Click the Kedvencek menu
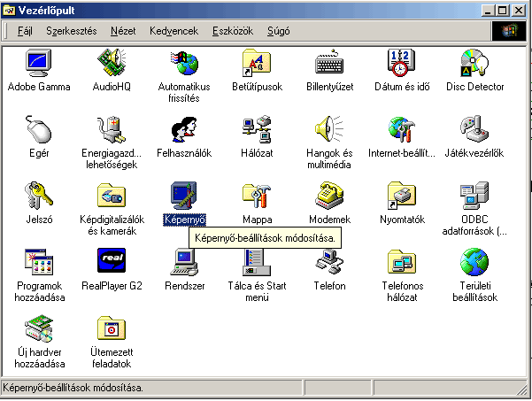532x401 pixels. pyautogui.click(x=173, y=31)
